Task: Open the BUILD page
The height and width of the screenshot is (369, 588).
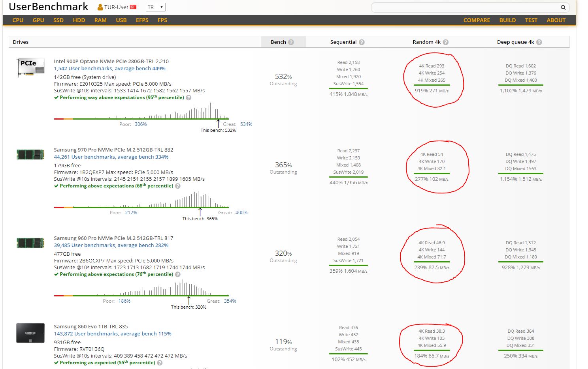Action: [x=507, y=20]
